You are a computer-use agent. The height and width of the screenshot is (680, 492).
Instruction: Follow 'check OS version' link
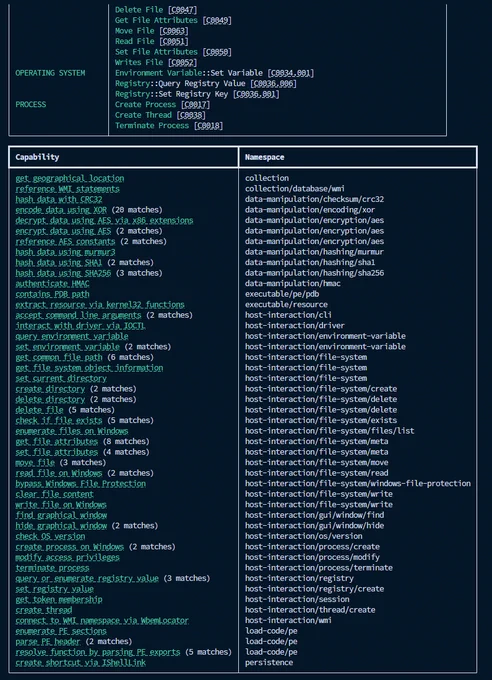coord(50,536)
